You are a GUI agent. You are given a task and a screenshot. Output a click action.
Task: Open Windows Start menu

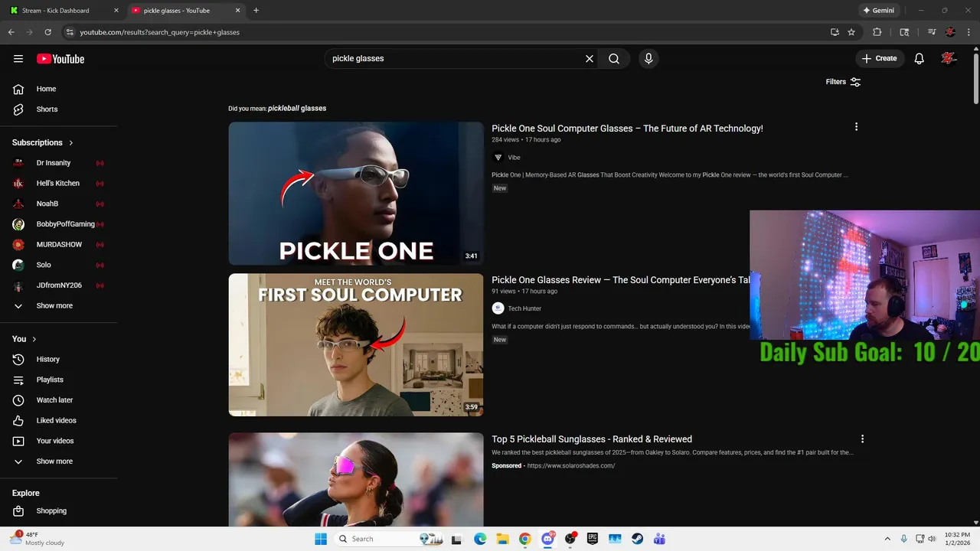(x=320, y=539)
